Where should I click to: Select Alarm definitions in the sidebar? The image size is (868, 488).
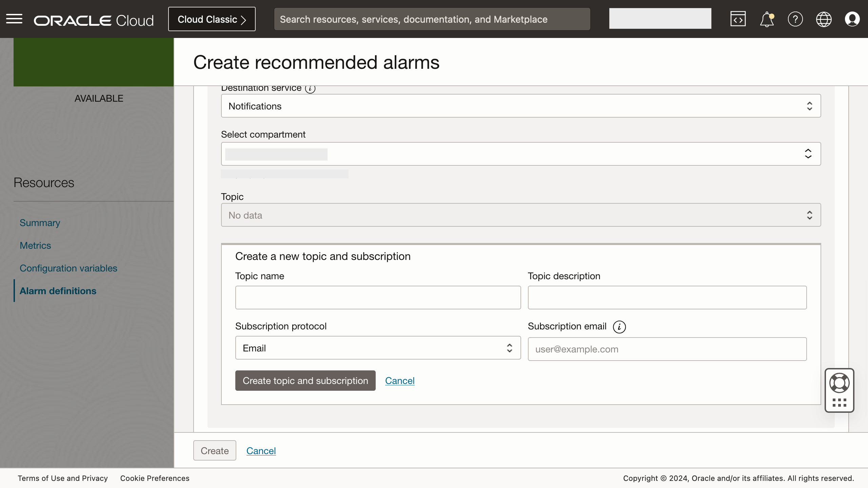coord(58,291)
